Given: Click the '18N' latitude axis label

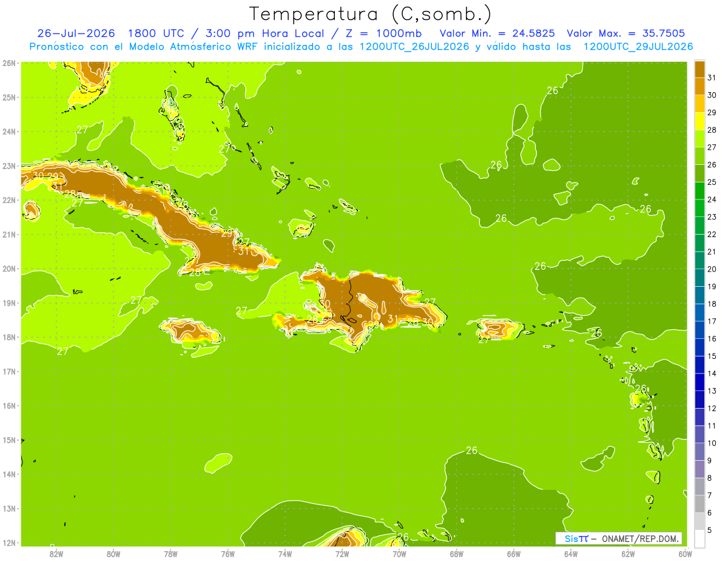Looking at the screenshot, I should click(9, 337).
